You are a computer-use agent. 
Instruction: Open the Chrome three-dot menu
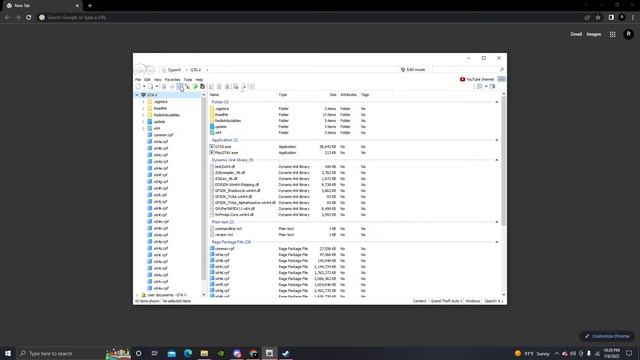click(633, 18)
